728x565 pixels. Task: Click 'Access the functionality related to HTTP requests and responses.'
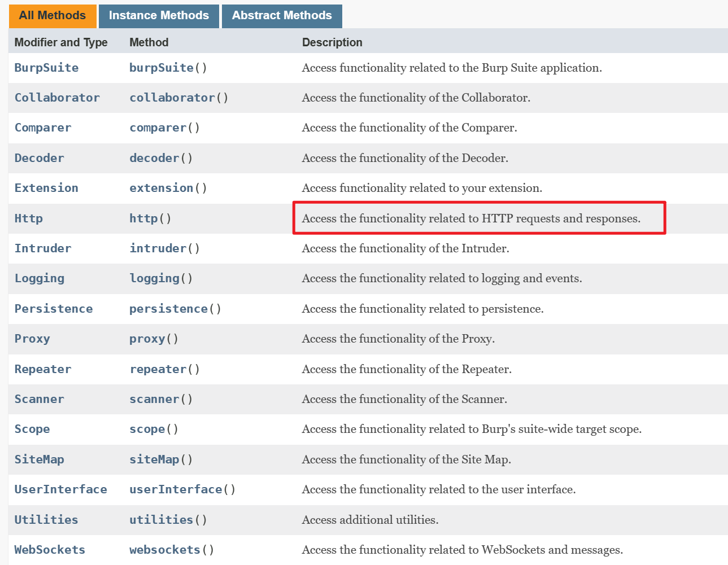471,218
